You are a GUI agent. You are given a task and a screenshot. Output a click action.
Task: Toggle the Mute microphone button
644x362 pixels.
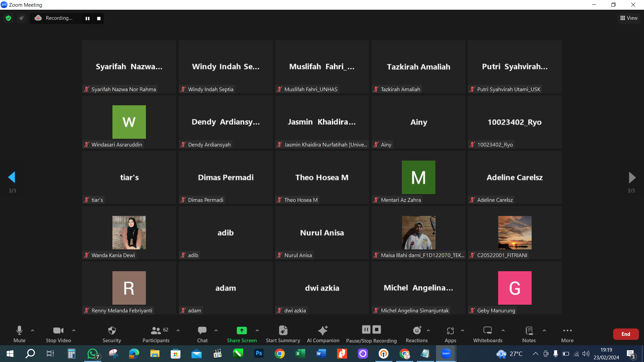pyautogui.click(x=19, y=330)
